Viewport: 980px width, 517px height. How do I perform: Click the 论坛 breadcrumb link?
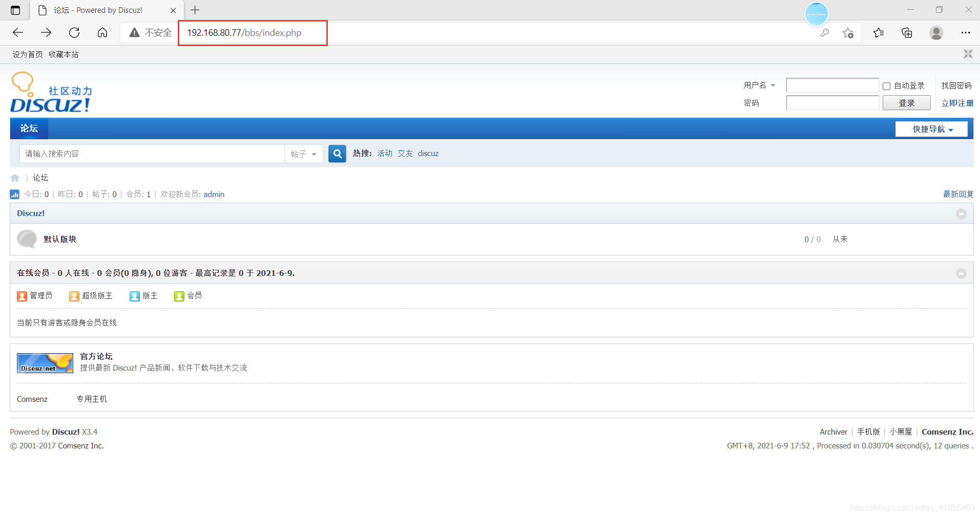coord(40,178)
